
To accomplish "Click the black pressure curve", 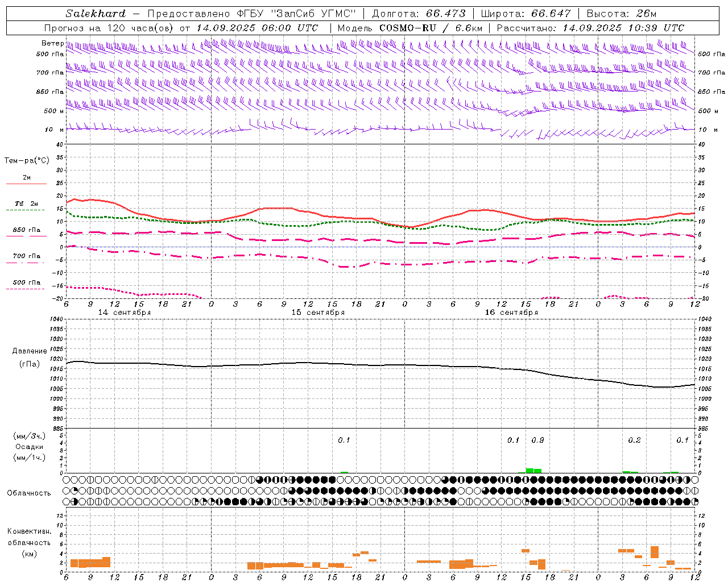I will click(x=380, y=365).
